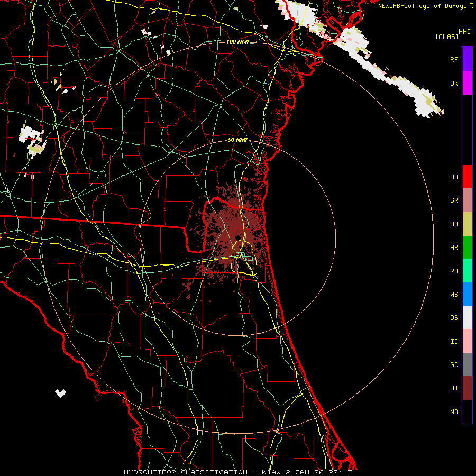The height and width of the screenshot is (476, 476).
Task: Click the yellow BD legend swatch
Action: pyautogui.click(x=467, y=224)
